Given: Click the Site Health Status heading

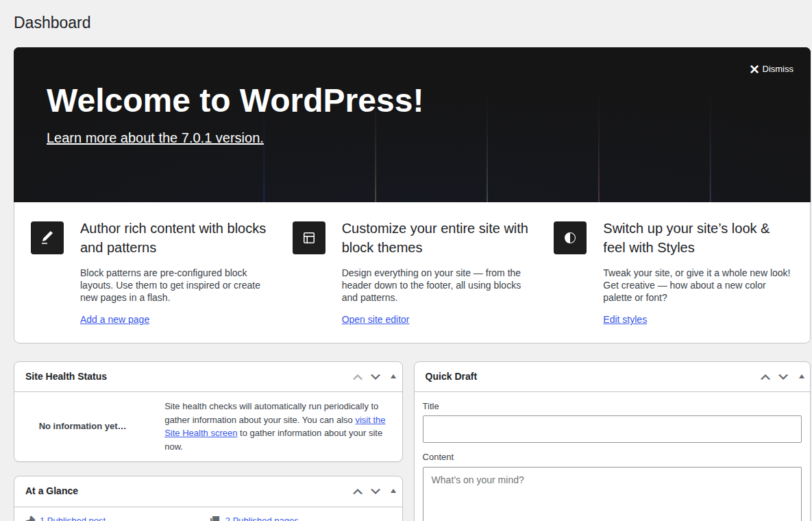Looking at the screenshot, I should (66, 376).
